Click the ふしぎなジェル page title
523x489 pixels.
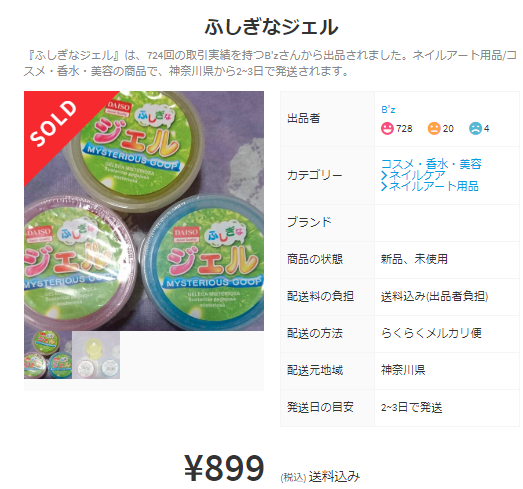click(x=272, y=27)
